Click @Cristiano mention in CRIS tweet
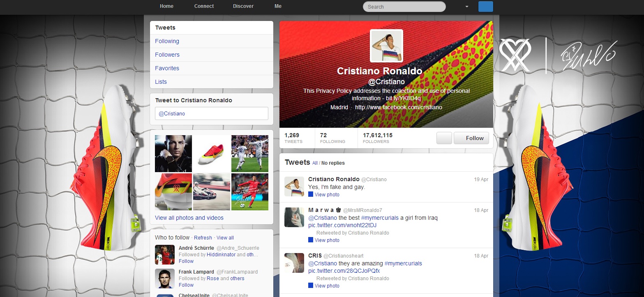Screen dimensions: 644x297 click(x=323, y=263)
